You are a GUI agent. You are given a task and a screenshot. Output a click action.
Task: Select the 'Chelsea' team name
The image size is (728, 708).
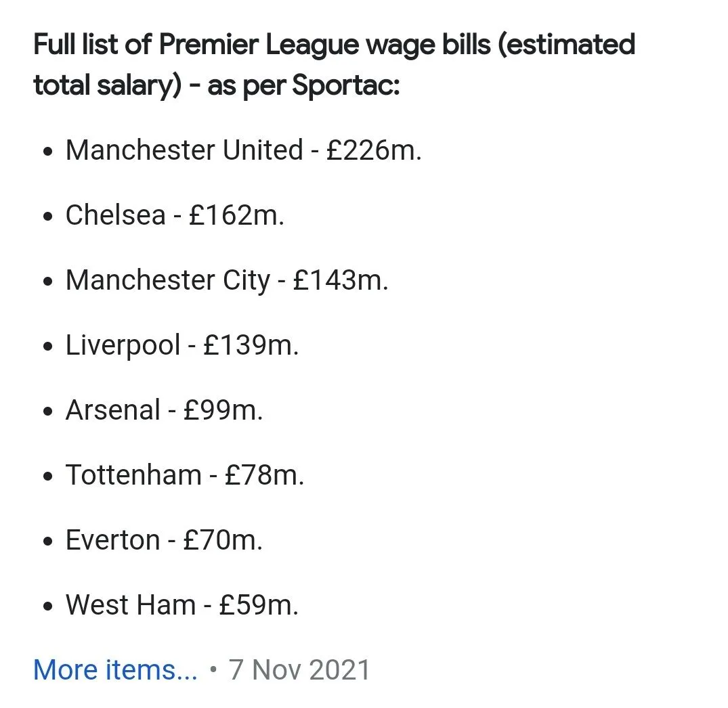point(115,215)
